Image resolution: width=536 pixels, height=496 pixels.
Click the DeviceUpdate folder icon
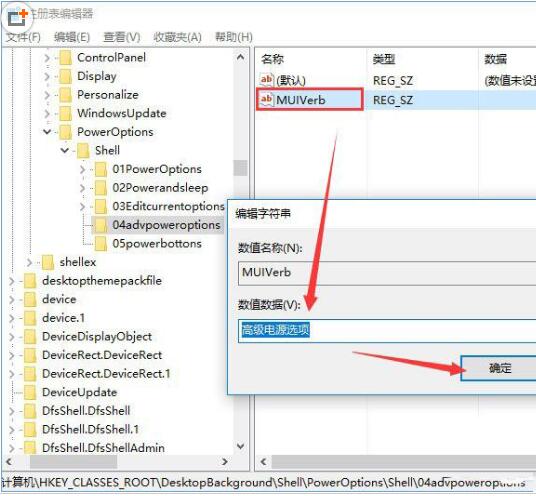30,392
